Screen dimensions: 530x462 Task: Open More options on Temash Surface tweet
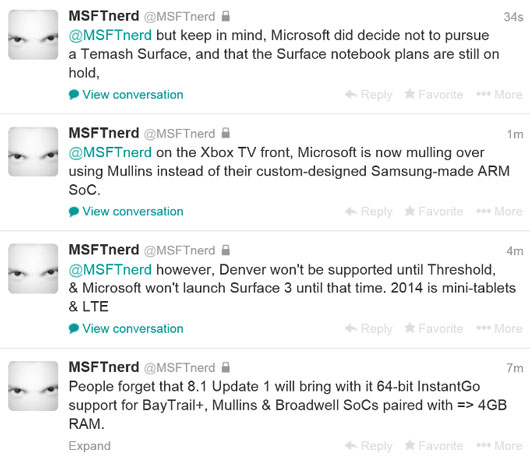tap(499, 95)
